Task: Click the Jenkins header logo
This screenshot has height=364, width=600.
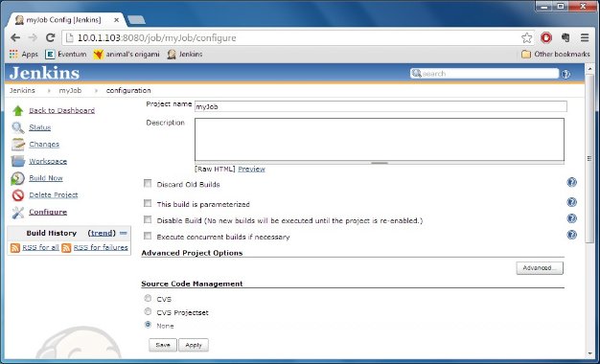Action: (x=44, y=73)
